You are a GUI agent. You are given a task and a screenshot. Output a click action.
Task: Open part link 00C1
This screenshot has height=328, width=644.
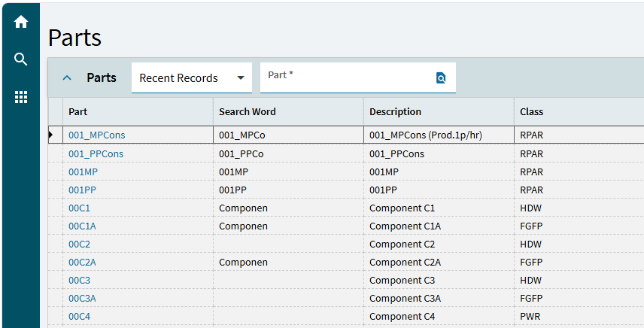79,208
